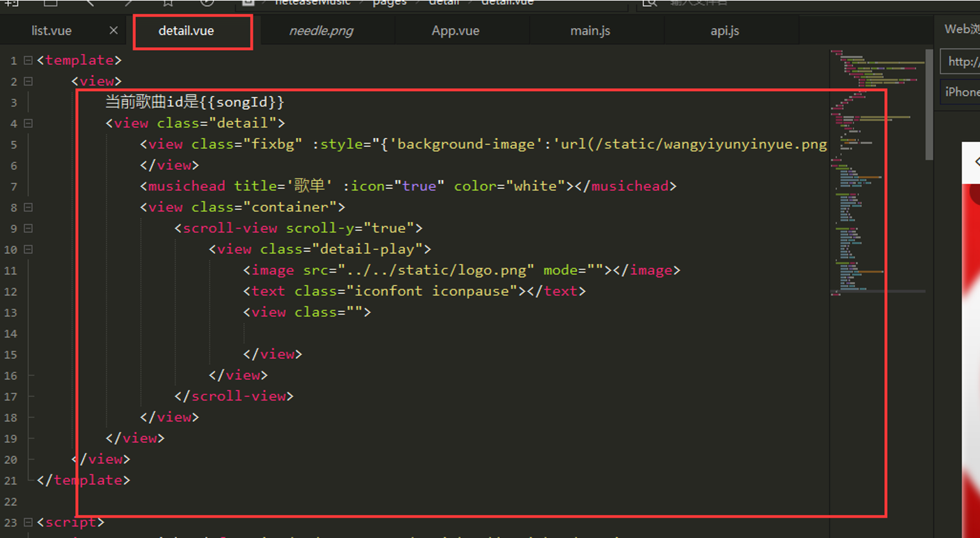Screen dimensions: 980x538
Task: Open the needle.png preview tab
Action: click(321, 31)
